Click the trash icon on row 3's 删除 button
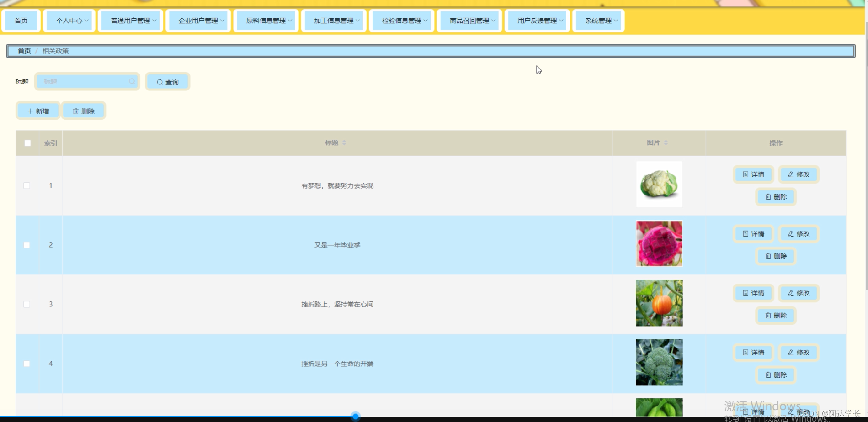Viewport: 868px width, 422px height. 768,315
